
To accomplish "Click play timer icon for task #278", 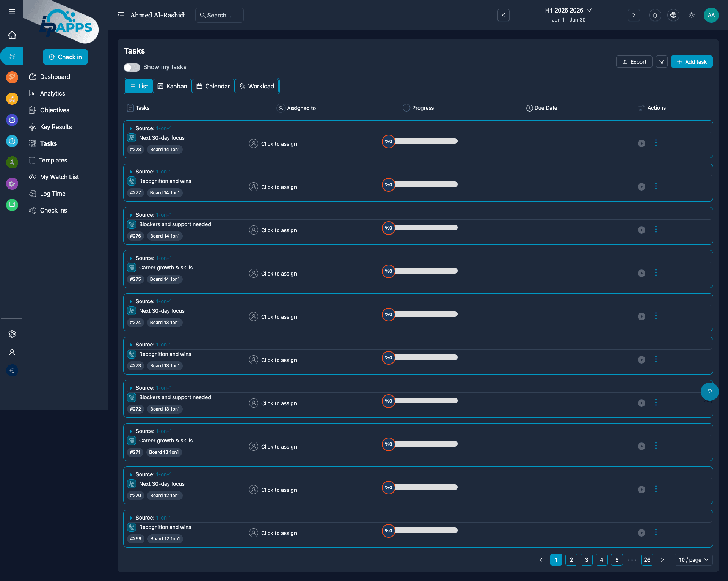I will 641,143.
